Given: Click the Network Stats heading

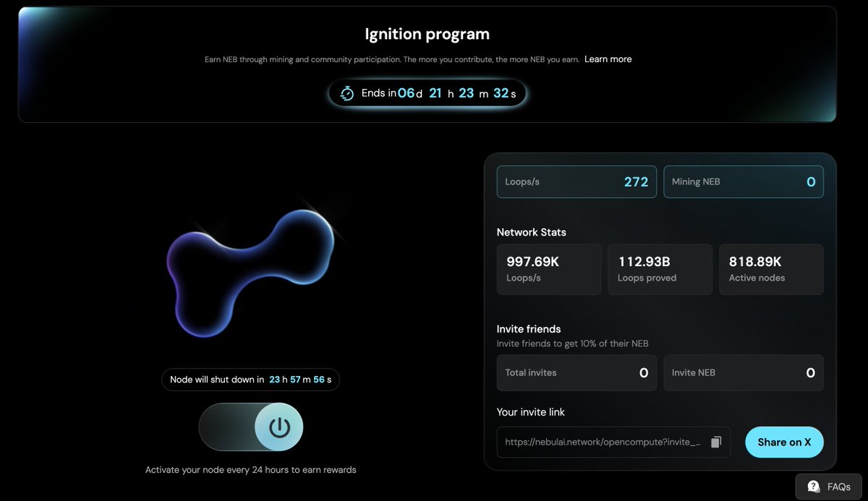Looking at the screenshot, I should [532, 232].
